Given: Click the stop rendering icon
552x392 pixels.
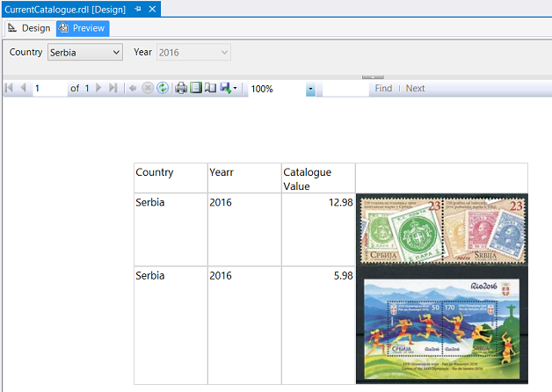Looking at the screenshot, I should coord(148,88).
